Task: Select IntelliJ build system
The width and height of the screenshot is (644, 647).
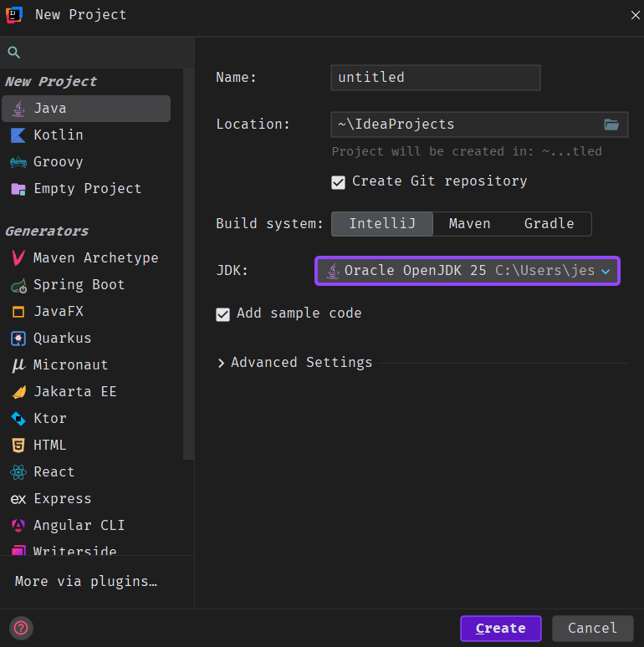Action: [x=382, y=224]
